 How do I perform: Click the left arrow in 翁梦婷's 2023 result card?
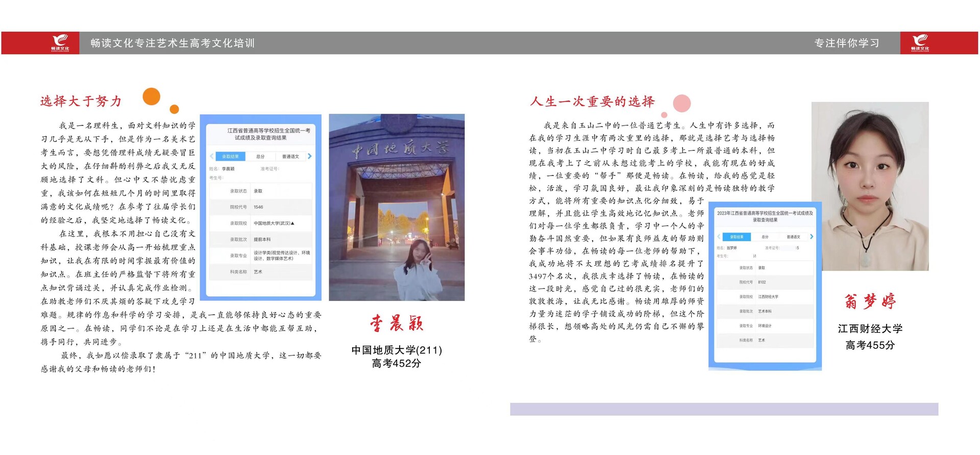[x=719, y=237]
